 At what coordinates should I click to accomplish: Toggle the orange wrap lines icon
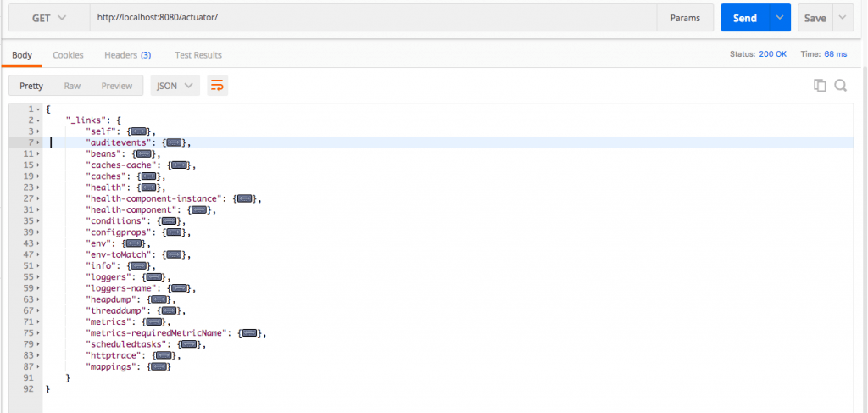218,86
